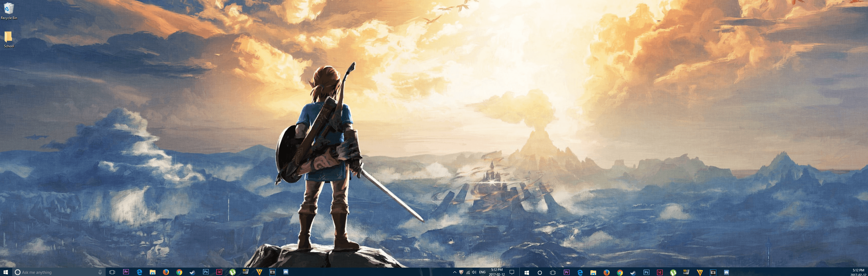Open Task View on second monitor taskbar
868x276 pixels.
click(553, 272)
